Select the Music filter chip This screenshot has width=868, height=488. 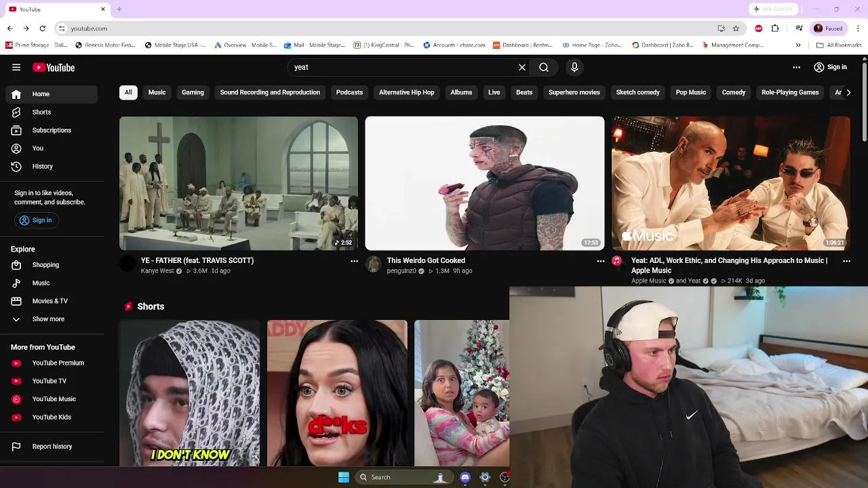(x=157, y=92)
